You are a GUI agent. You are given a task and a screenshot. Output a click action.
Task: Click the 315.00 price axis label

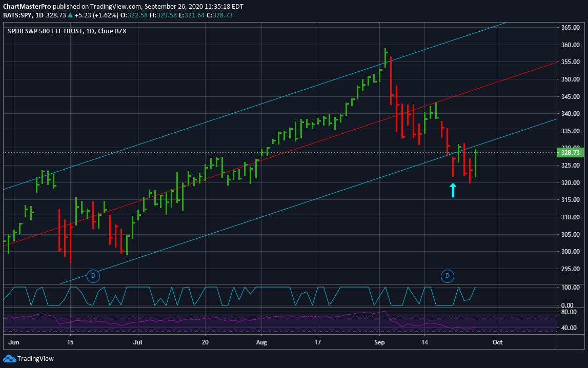pyautogui.click(x=571, y=200)
